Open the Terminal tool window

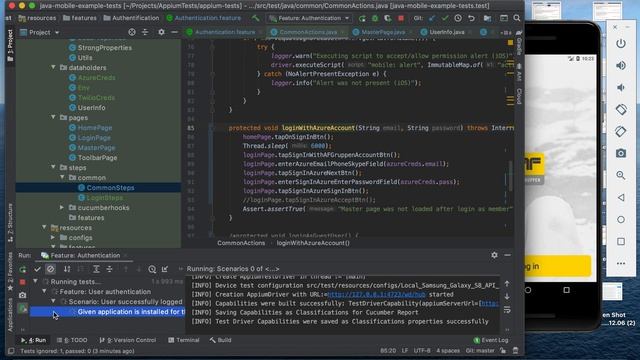(x=184, y=340)
